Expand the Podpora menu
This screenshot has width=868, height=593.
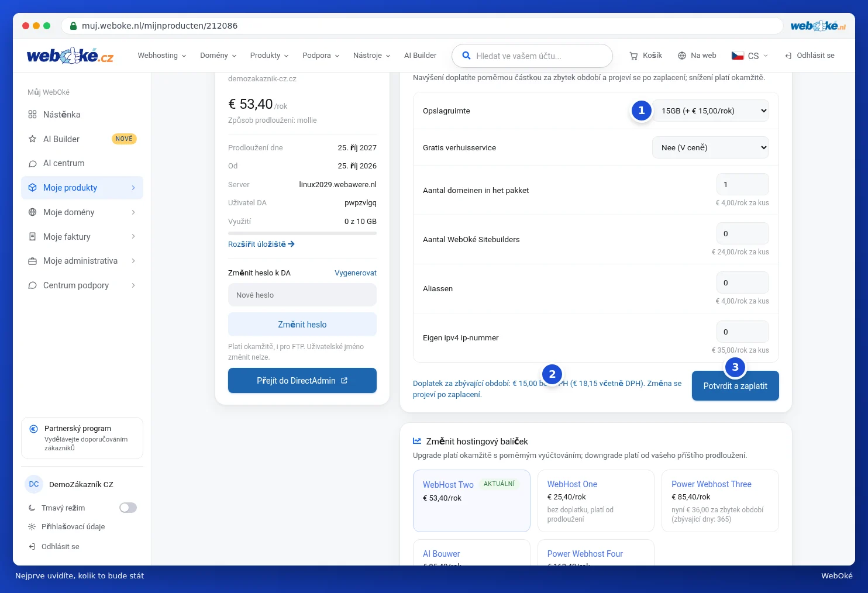click(x=321, y=56)
